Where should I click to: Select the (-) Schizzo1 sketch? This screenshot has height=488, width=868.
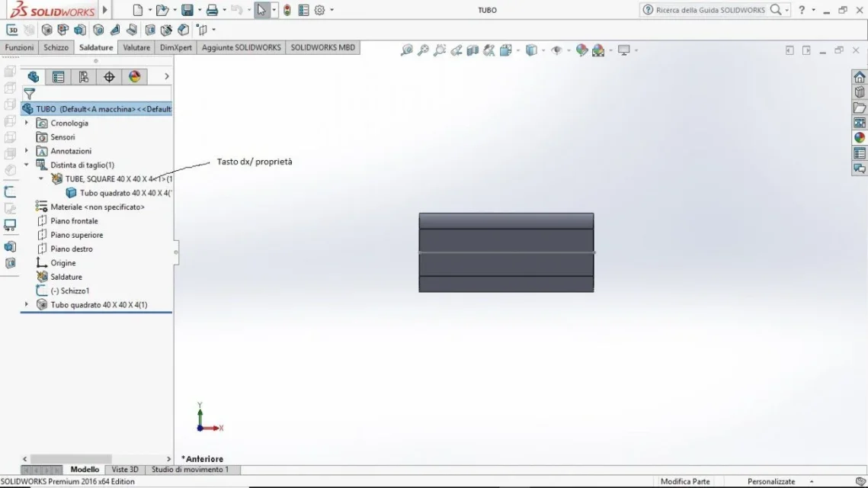pyautogui.click(x=62, y=291)
